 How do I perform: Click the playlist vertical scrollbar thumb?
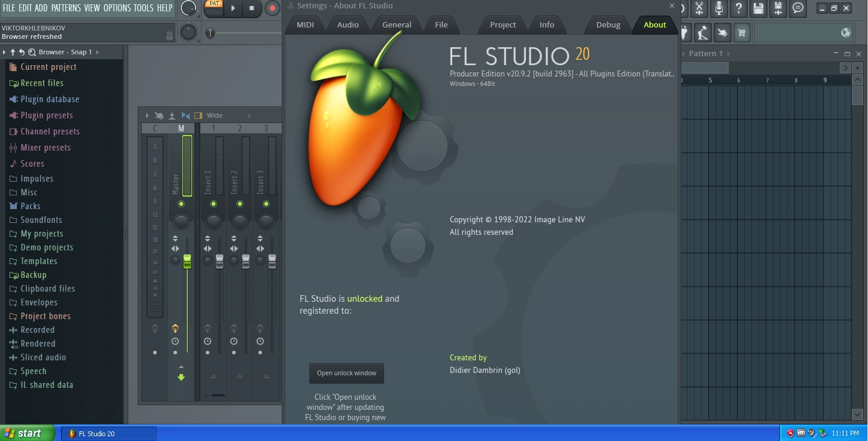pyautogui.click(x=857, y=96)
